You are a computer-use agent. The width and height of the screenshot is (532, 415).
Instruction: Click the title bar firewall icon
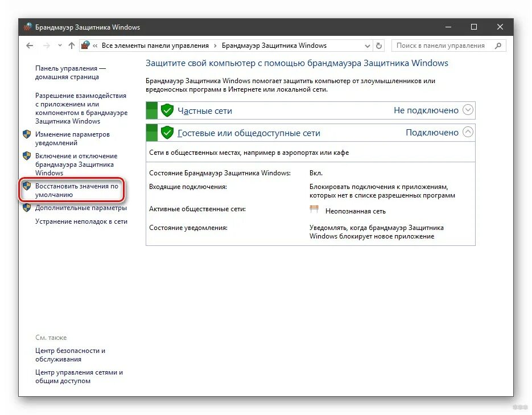click(x=27, y=27)
